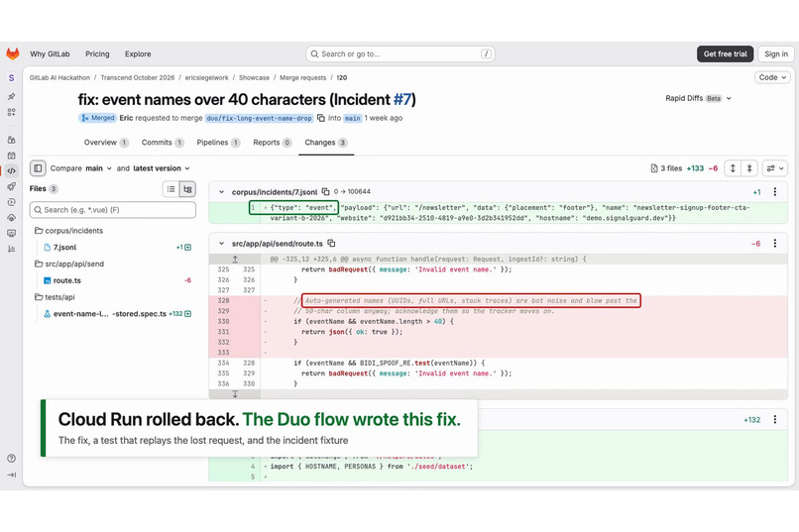Click the +132 badge on spec file

pyautogui.click(x=179, y=314)
